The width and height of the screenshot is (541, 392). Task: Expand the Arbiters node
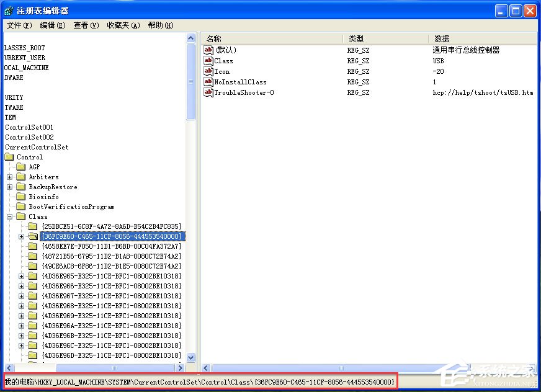pos(10,177)
